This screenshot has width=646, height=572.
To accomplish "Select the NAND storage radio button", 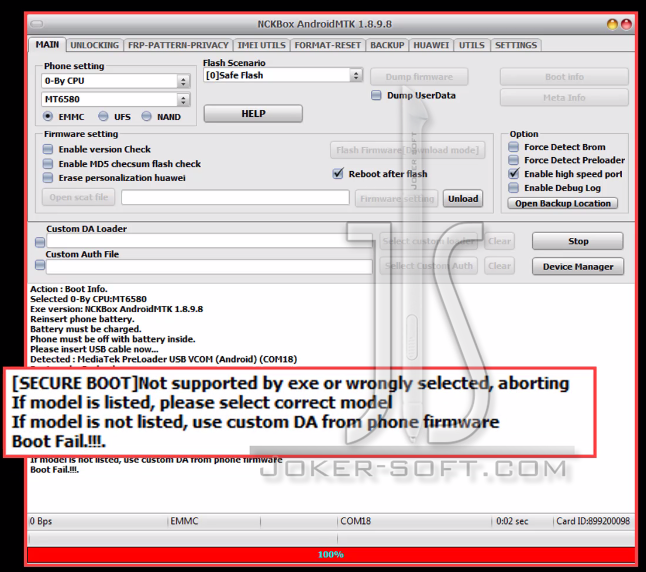I will point(146,117).
